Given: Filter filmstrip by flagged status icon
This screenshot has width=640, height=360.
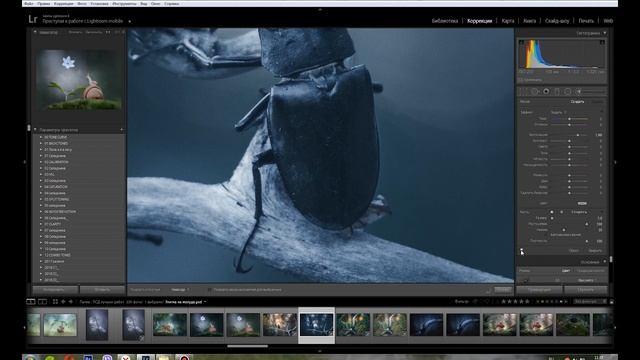Looking at the screenshot, I should click(x=475, y=302).
